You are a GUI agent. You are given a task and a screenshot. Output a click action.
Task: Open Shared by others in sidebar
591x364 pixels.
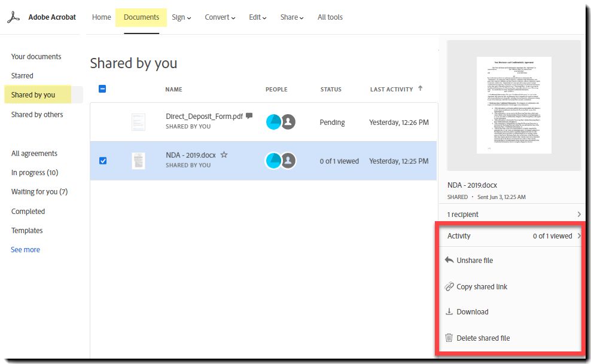coord(37,114)
